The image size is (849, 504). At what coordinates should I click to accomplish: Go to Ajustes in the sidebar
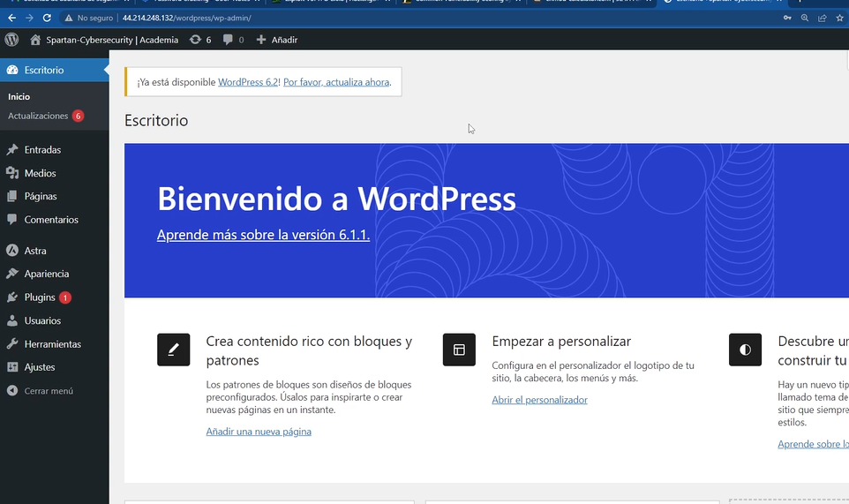(x=40, y=367)
